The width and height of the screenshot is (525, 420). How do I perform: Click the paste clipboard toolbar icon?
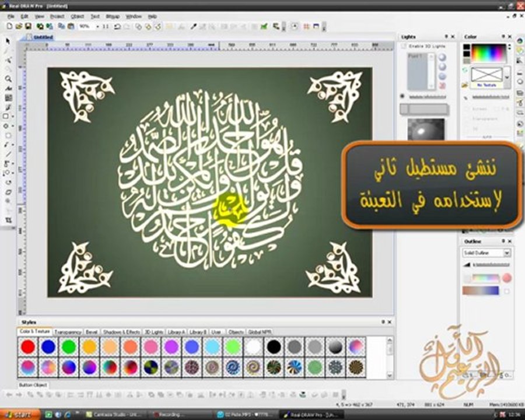click(71, 26)
